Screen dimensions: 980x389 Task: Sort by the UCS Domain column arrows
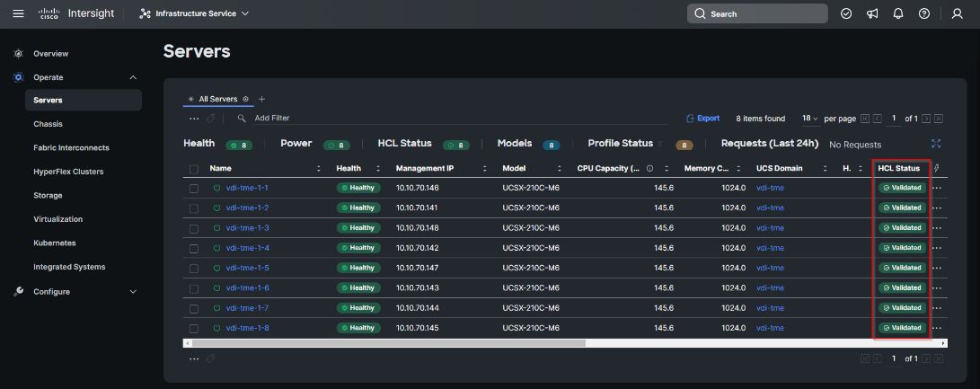825,169
